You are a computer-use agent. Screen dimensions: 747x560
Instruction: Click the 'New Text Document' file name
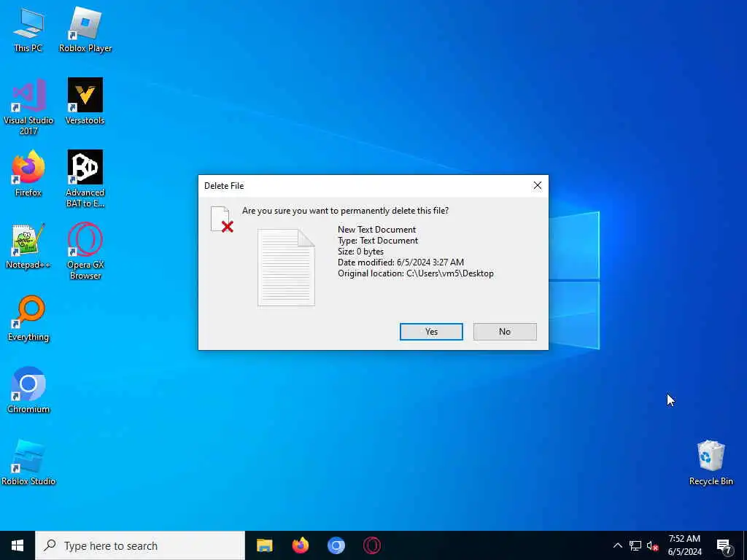pos(377,230)
